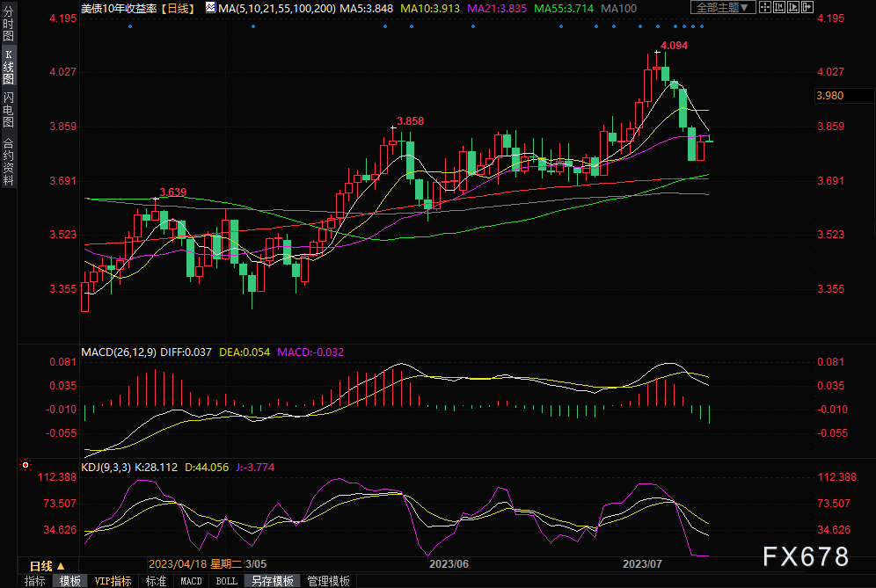Select the K线图 side tab
The height and width of the screenshot is (588, 876).
coord(9,67)
